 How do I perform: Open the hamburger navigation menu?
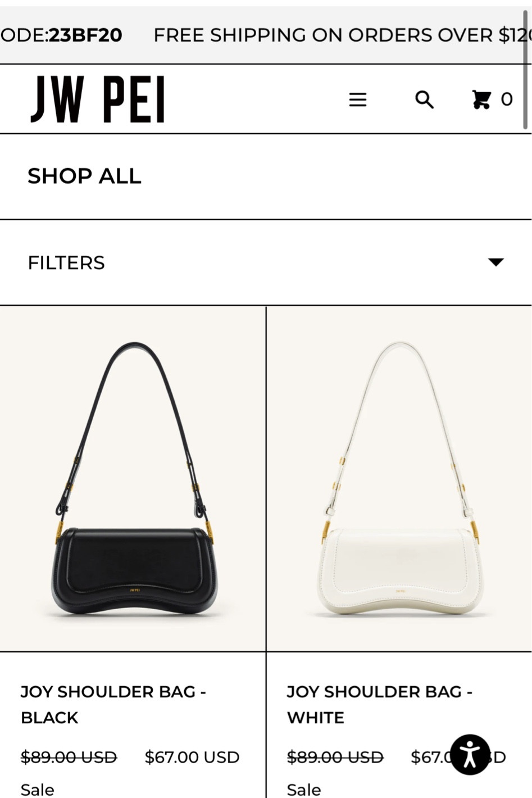(357, 100)
